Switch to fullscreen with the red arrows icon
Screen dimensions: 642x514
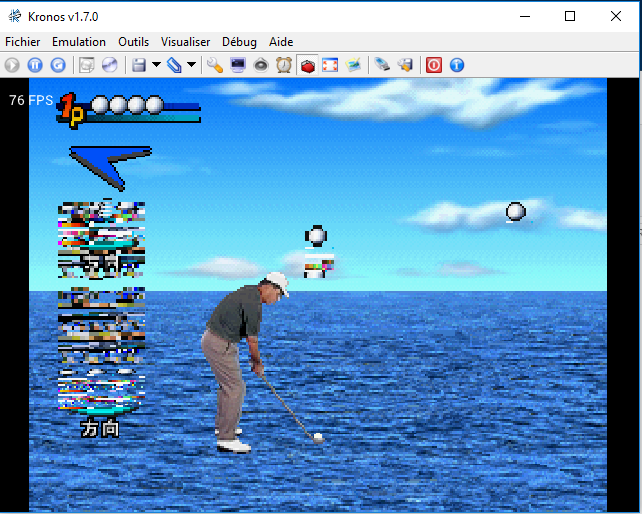click(x=330, y=65)
